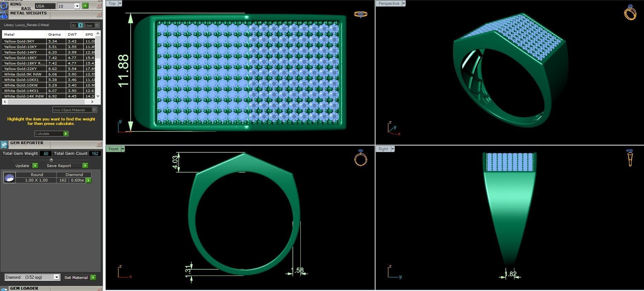Image resolution: width=644 pixels, height=291 pixels.
Task: Click the round diamond gem thumbnail
Action: pyautogui.click(x=9, y=177)
